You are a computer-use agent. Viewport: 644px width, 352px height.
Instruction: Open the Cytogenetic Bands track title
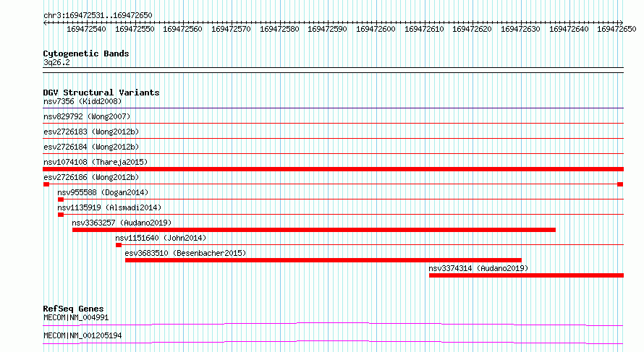point(86,53)
